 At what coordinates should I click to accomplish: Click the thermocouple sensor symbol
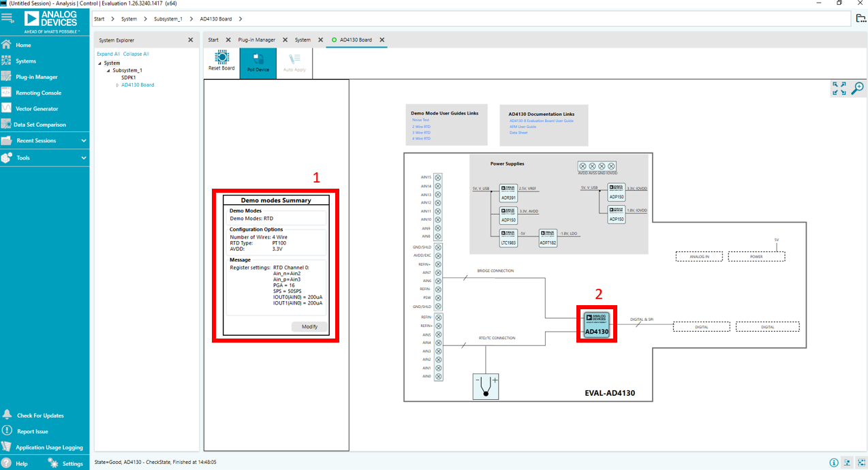[x=486, y=386]
